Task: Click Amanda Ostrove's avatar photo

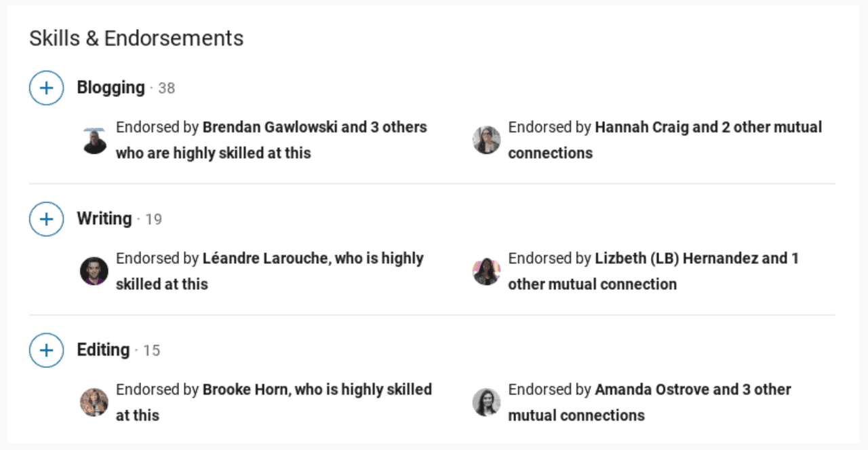Action: (x=486, y=402)
